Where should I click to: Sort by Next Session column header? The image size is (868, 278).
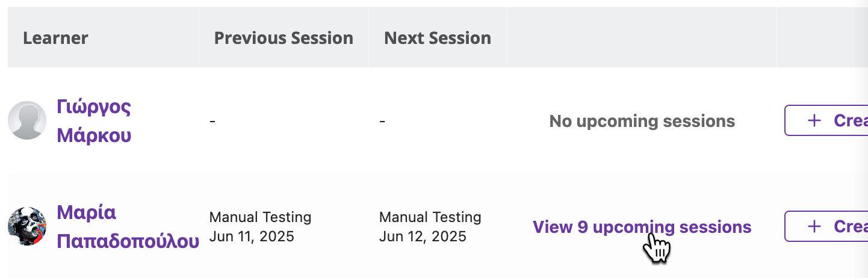point(438,38)
